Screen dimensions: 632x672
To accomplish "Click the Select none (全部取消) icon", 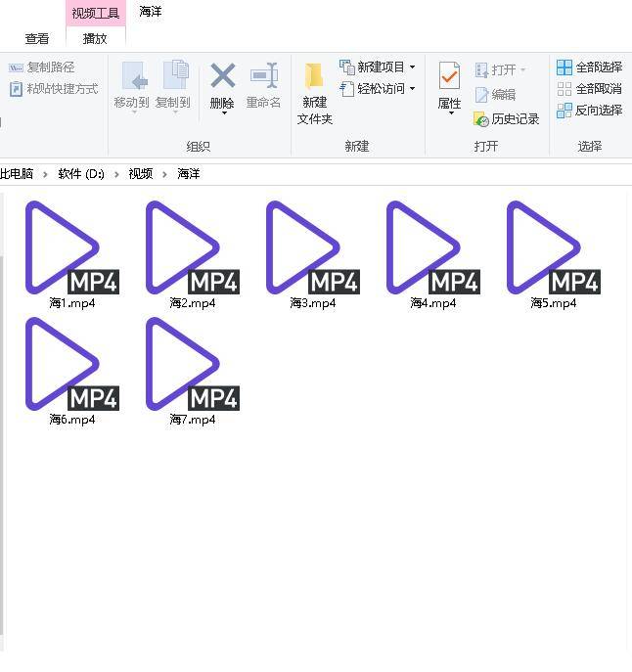I will pos(564,89).
